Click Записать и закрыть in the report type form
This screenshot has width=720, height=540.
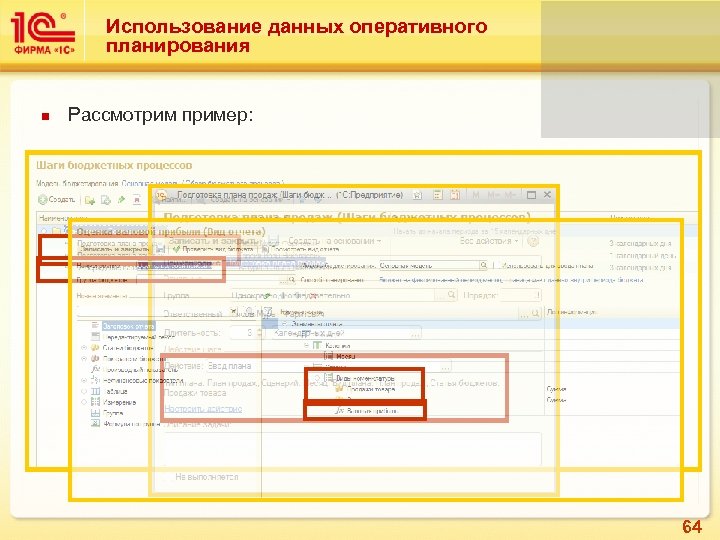point(116,249)
